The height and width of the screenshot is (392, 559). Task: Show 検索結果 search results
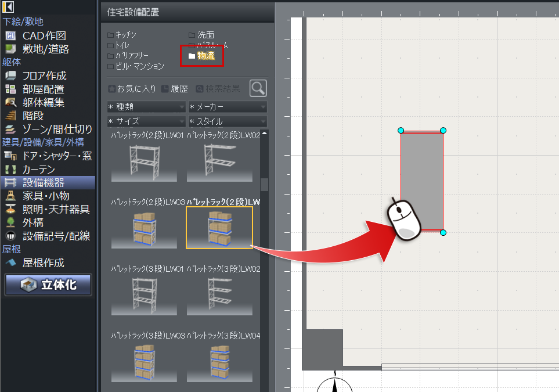coord(218,89)
